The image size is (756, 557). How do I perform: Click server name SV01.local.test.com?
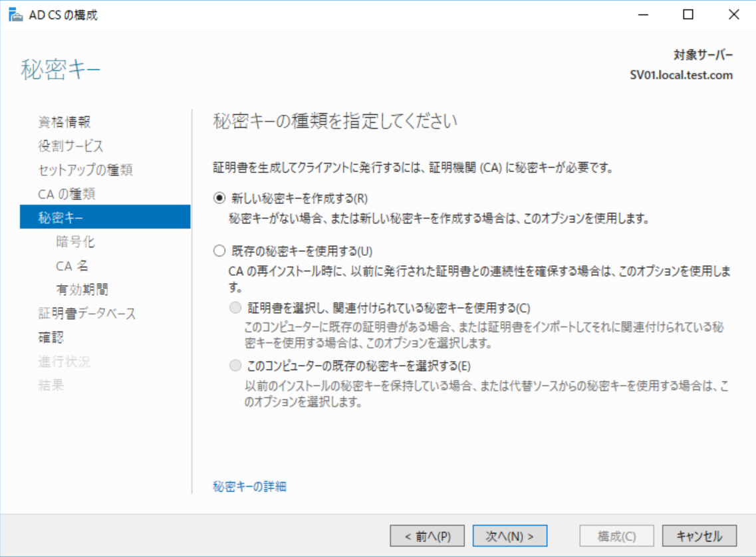[x=682, y=75]
